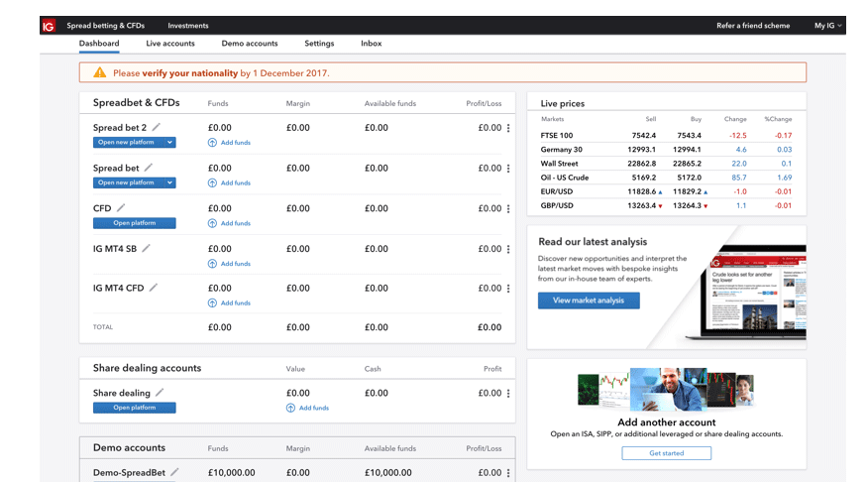Rename the CFD account via pencil icon
The height and width of the screenshot is (482, 868).
point(121,207)
